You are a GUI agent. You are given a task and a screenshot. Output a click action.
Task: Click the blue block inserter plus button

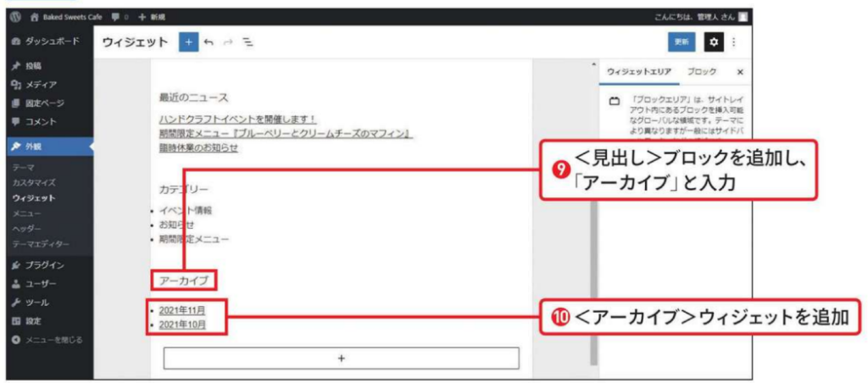coord(187,42)
